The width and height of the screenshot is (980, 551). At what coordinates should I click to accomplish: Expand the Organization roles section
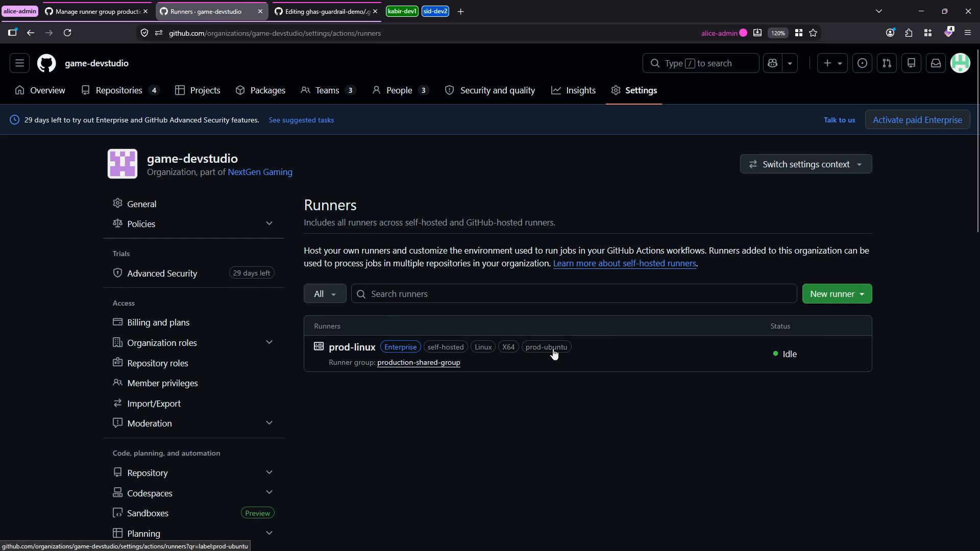pos(193,343)
